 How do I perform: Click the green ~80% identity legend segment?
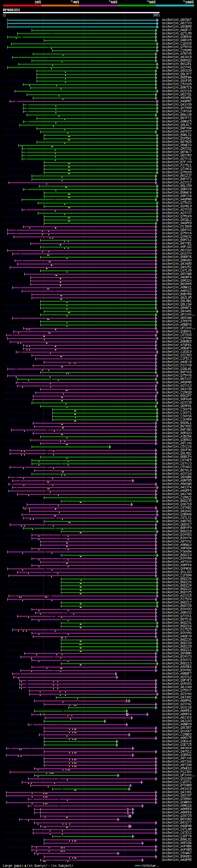(x=137, y=6)
